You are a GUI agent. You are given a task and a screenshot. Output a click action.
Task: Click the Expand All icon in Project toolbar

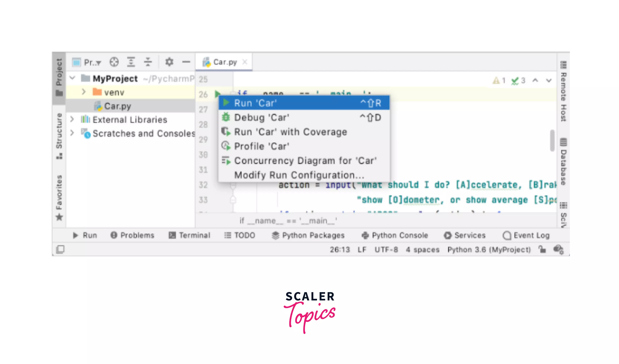(131, 62)
